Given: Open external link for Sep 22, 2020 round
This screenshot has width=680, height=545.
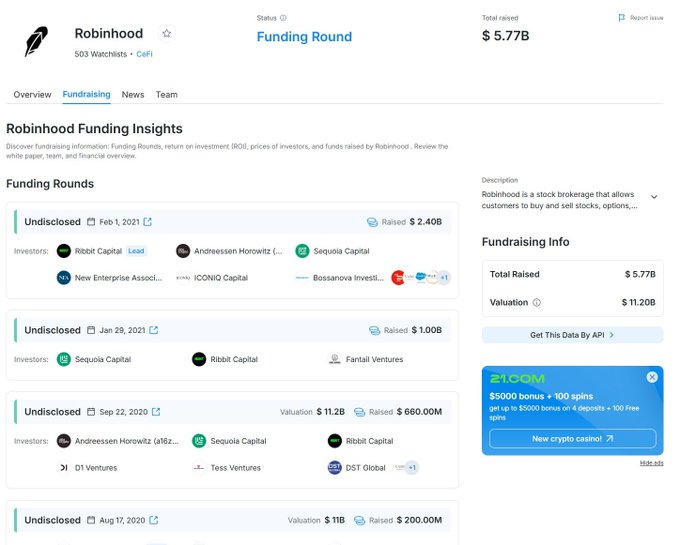Looking at the screenshot, I should pyautogui.click(x=156, y=411).
